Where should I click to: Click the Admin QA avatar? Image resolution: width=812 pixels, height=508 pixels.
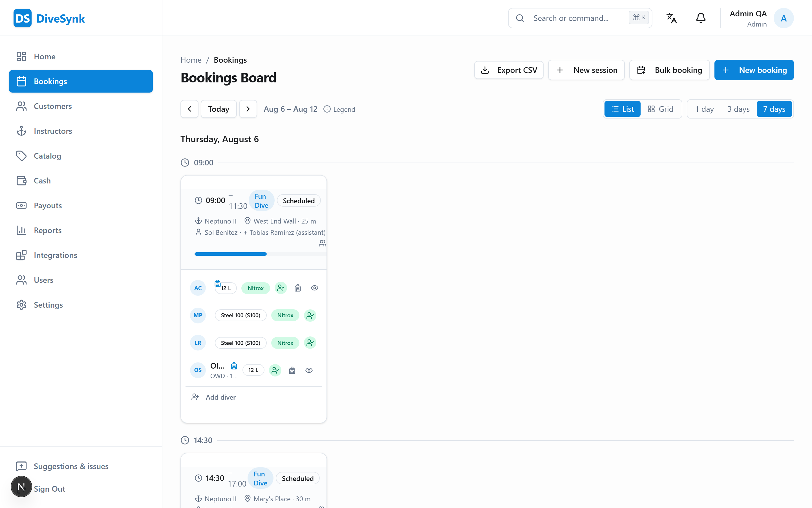click(784, 18)
